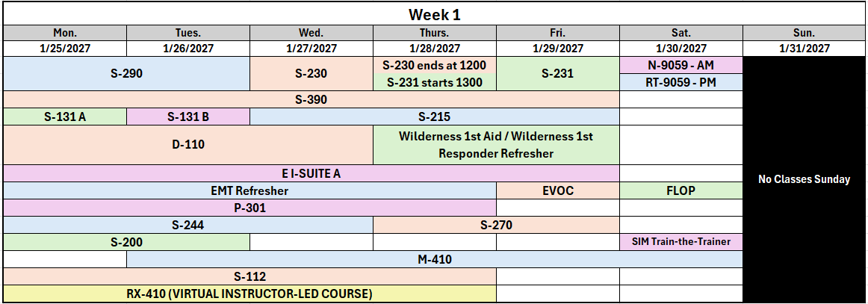This screenshot has width=868, height=304.
Task: Select the S-131 B cell
Action: tap(188, 117)
